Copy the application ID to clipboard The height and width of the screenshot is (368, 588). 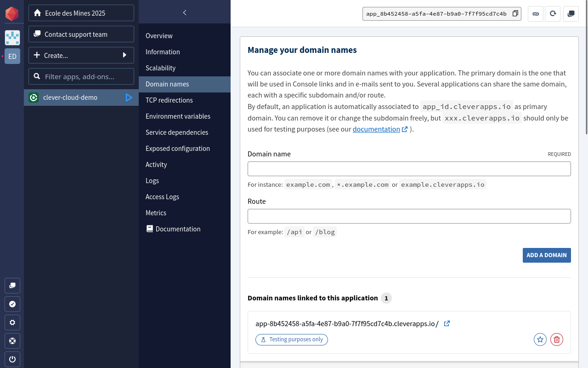515,14
